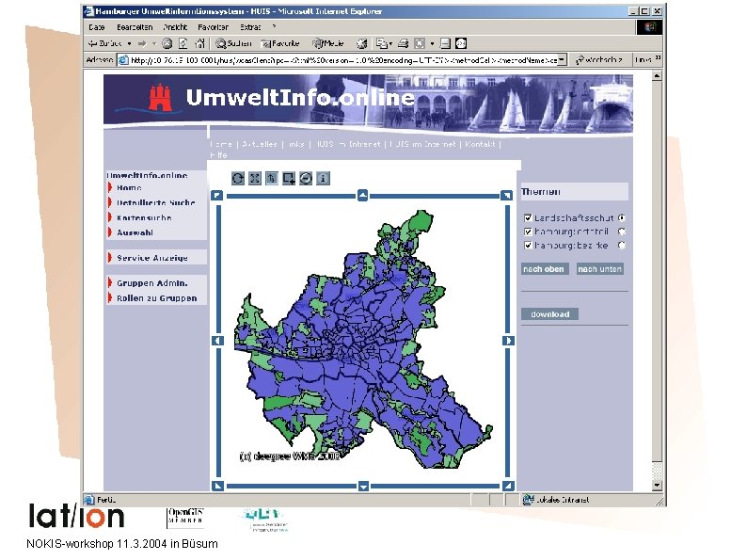Screen dimensions: 747x560
Task: Pan map north with top arrow
Action: pyautogui.click(x=362, y=195)
